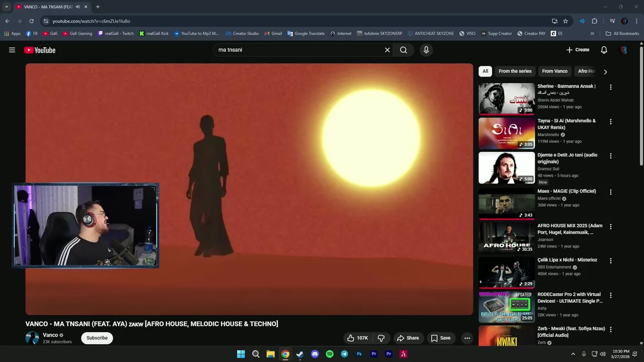Bookmark this page with the star
Screen dimensions: 644x362
[x=566, y=21]
